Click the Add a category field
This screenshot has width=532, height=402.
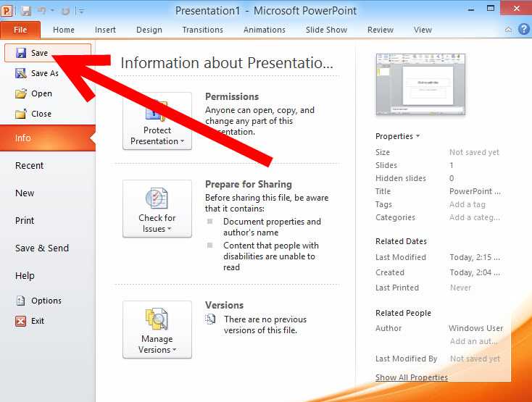[474, 217]
